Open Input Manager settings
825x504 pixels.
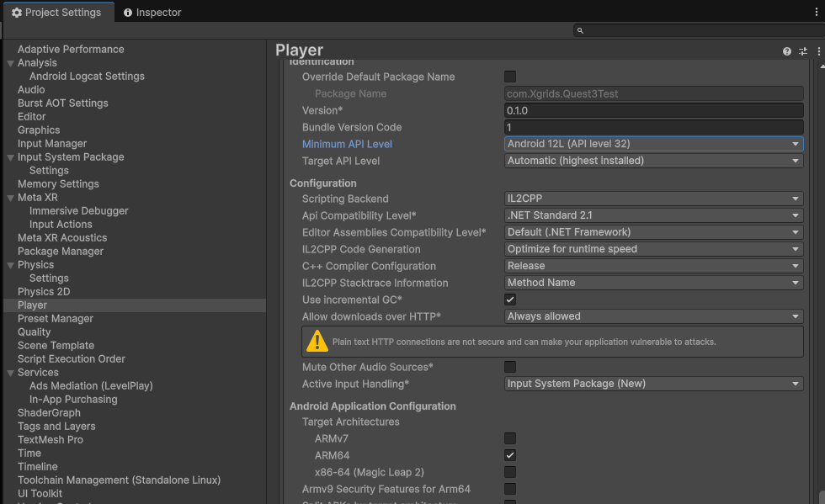coord(52,143)
